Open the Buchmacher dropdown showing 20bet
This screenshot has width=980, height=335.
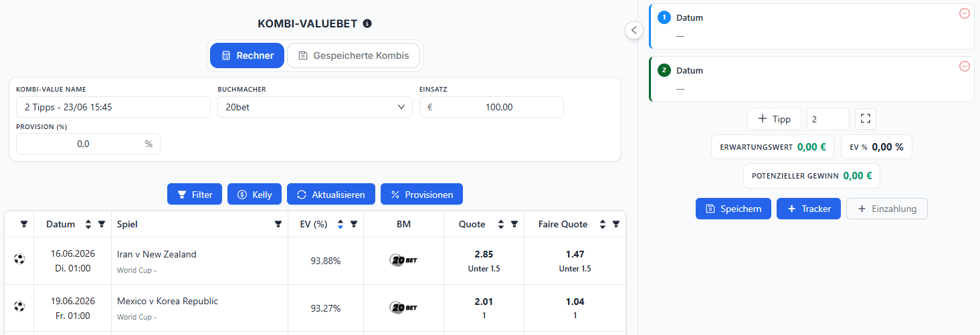(314, 107)
